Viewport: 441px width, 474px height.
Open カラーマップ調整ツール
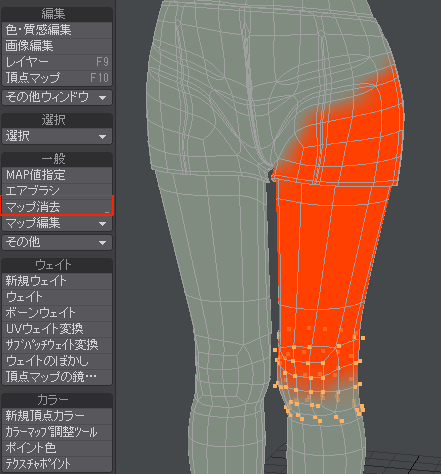(57, 432)
